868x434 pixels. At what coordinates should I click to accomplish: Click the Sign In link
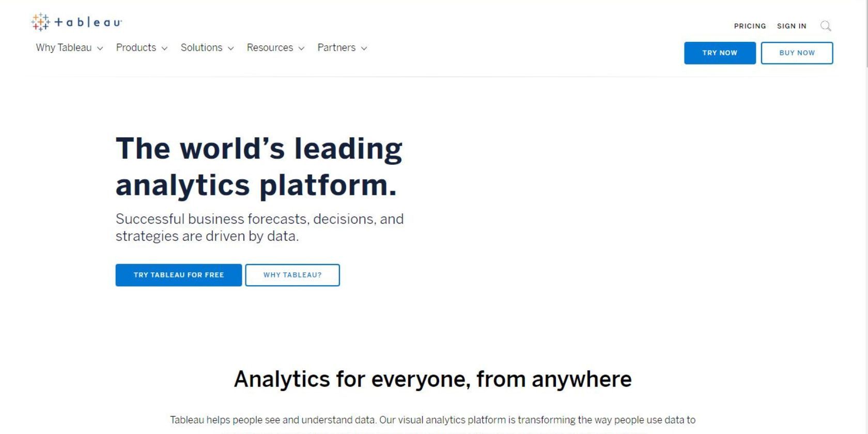coord(792,26)
